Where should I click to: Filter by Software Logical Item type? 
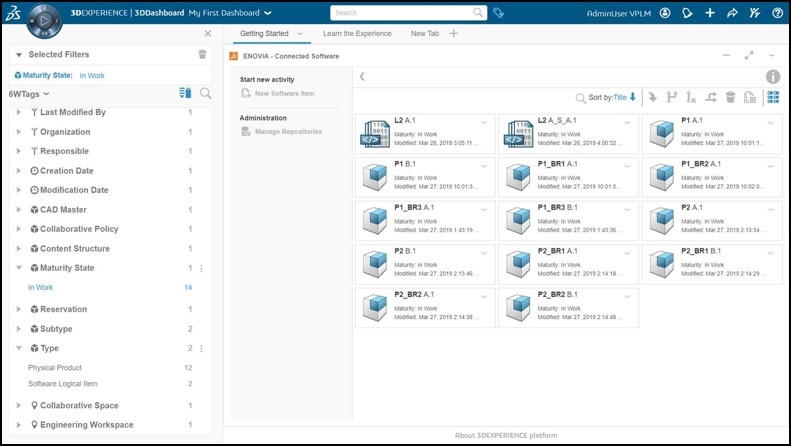pyautogui.click(x=63, y=384)
